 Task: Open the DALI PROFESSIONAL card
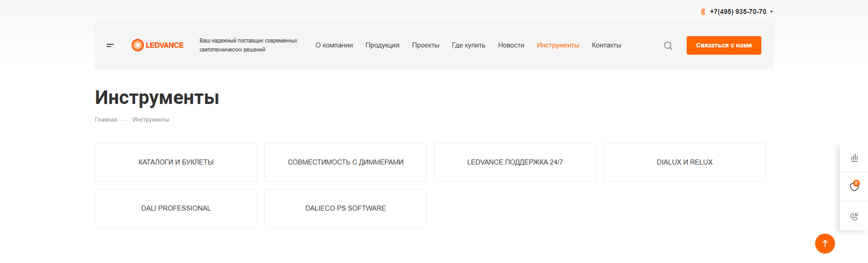pyautogui.click(x=176, y=208)
